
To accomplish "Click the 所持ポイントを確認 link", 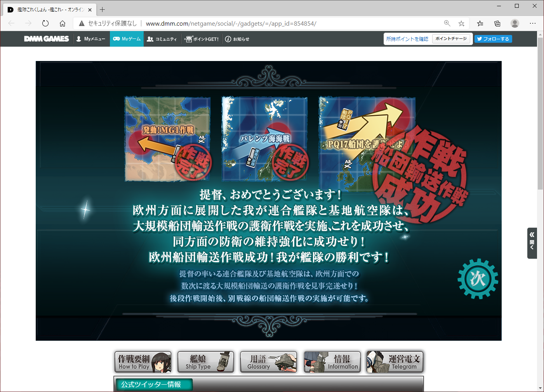I will [407, 39].
